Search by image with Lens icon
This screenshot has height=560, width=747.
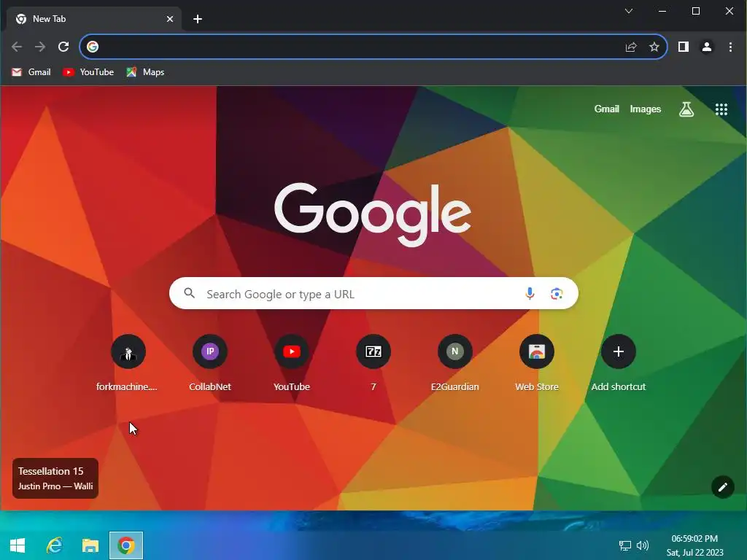[557, 293]
